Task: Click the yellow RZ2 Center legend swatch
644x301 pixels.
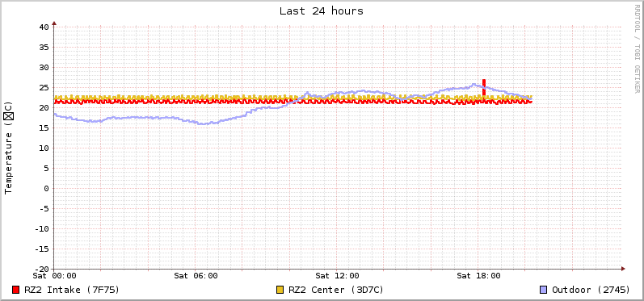Action: 280,290
